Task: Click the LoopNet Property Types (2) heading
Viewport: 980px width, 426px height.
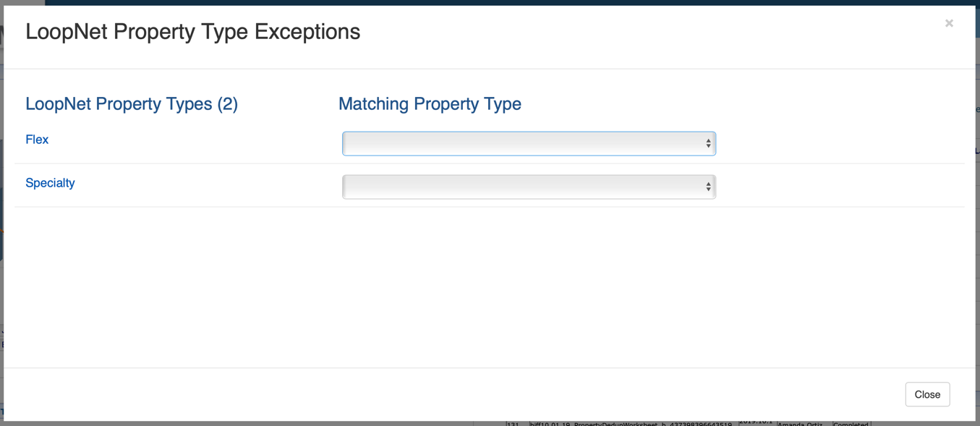Action: (x=132, y=104)
